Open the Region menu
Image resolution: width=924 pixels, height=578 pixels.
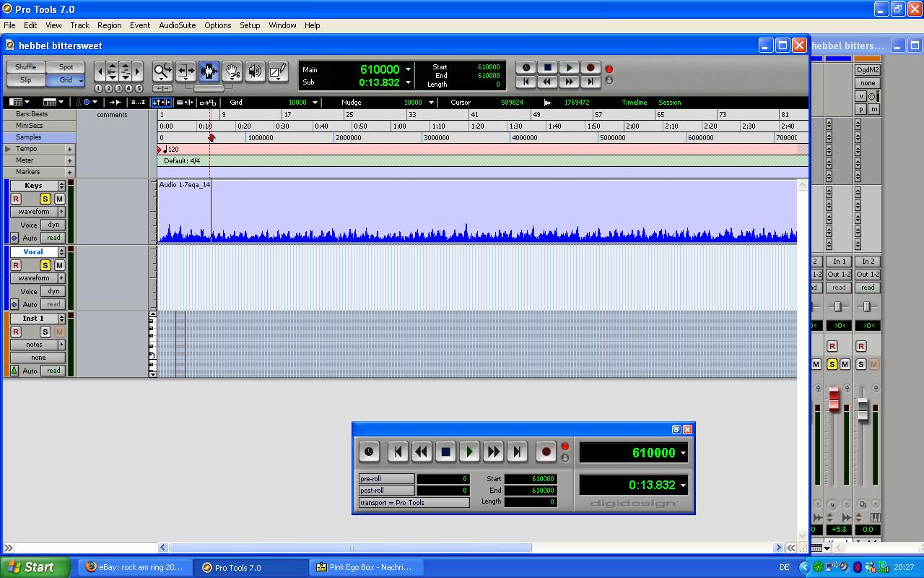point(109,25)
